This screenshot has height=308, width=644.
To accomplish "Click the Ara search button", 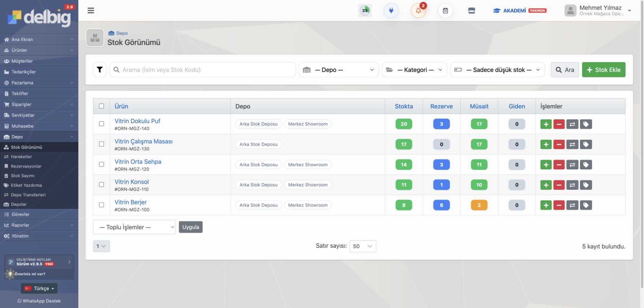I will [565, 70].
